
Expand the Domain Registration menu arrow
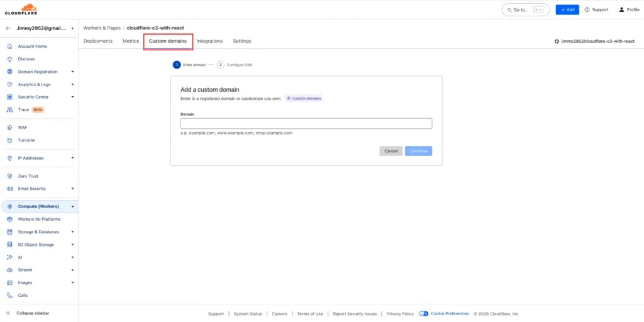[x=73, y=72]
